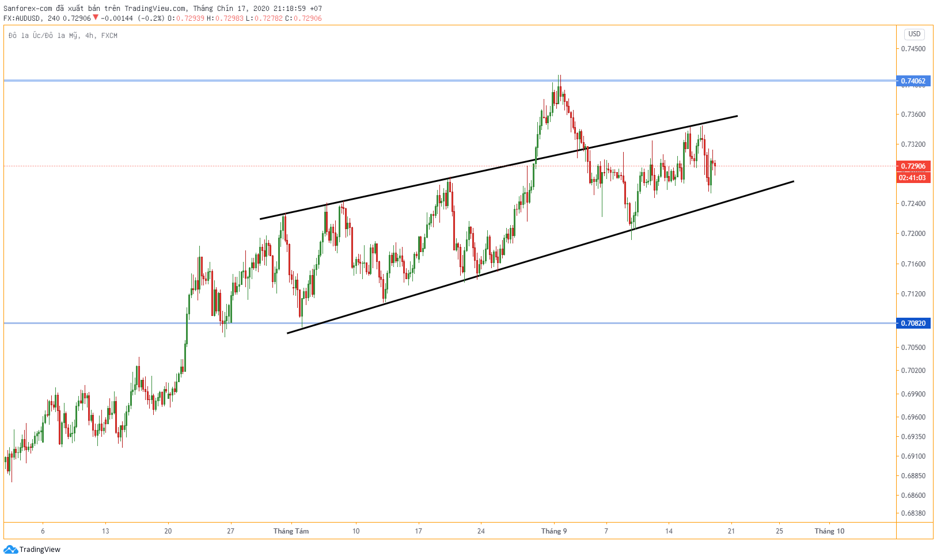The image size is (937, 560).
Task: Click the date label 17 on time axis
Action: tap(419, 531)
